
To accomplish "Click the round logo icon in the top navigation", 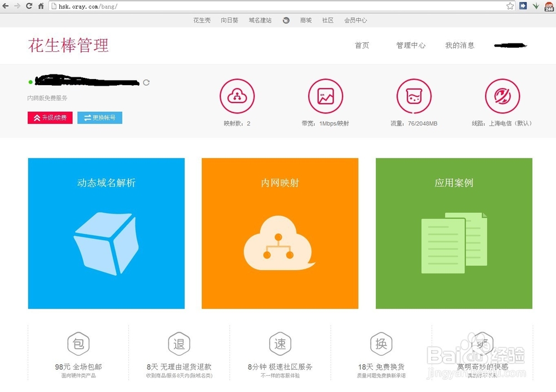I will click(x=286, y=21).
